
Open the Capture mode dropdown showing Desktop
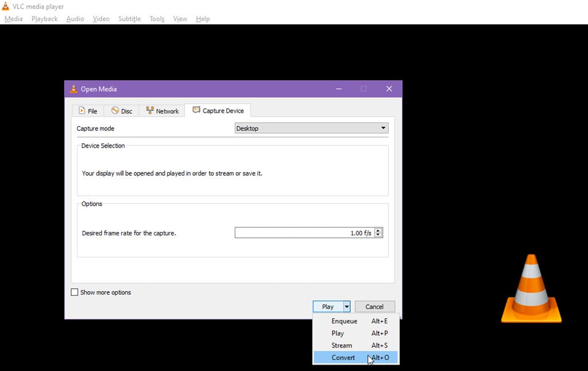pyautogui.click(x=311, y=128)
